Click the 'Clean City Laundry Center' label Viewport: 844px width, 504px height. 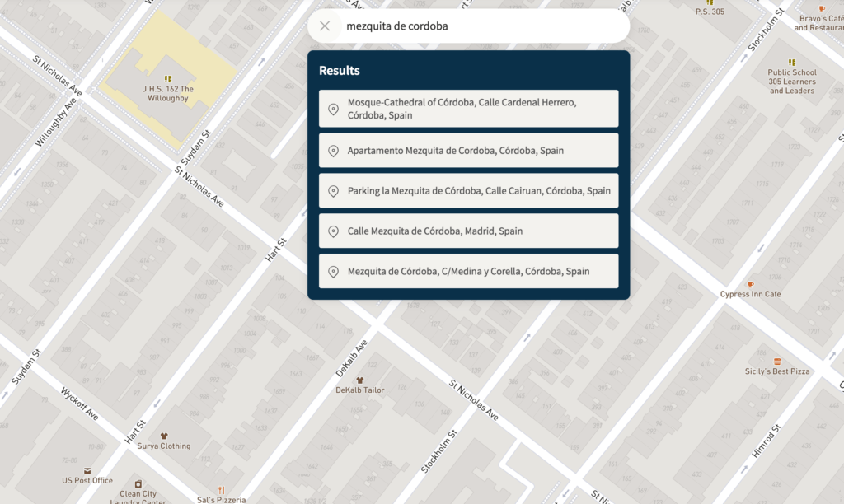pyautogui.click(x=138, y=498)
